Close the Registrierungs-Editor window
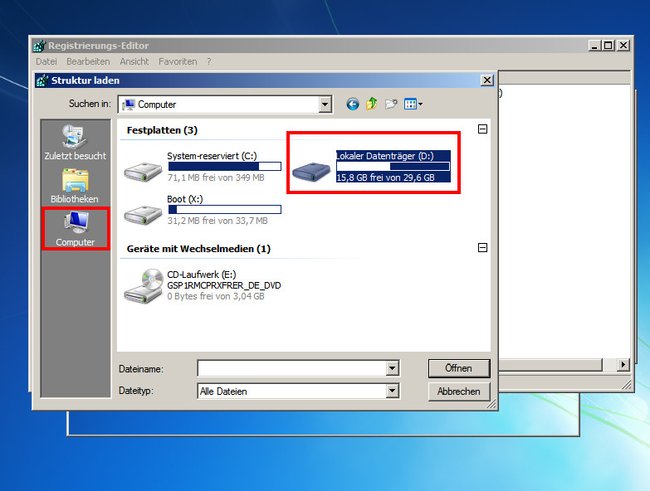 tap(623, 45)
